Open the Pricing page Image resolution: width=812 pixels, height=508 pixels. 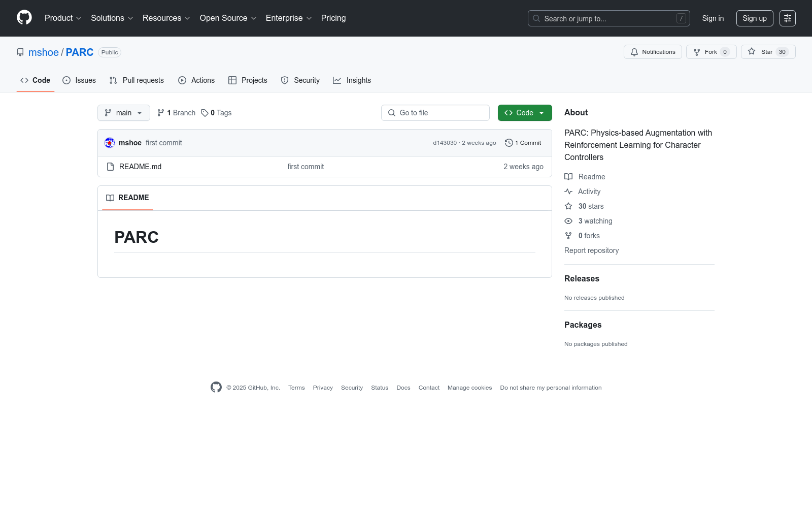pos(333,18)
